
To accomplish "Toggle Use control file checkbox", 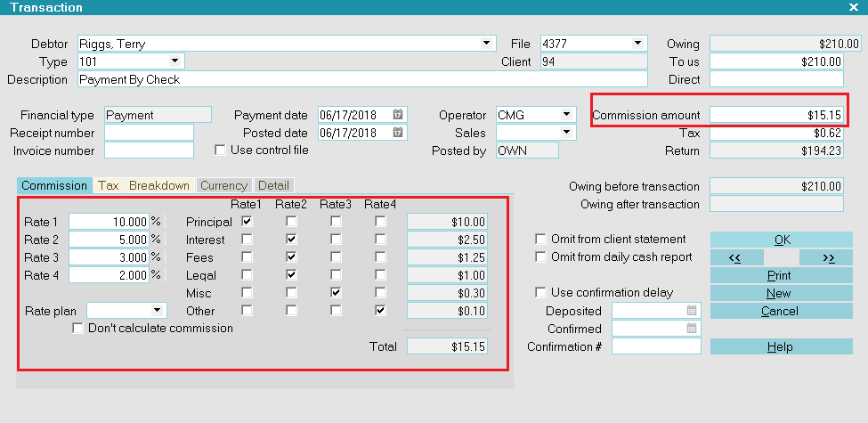I will [220, 150].
